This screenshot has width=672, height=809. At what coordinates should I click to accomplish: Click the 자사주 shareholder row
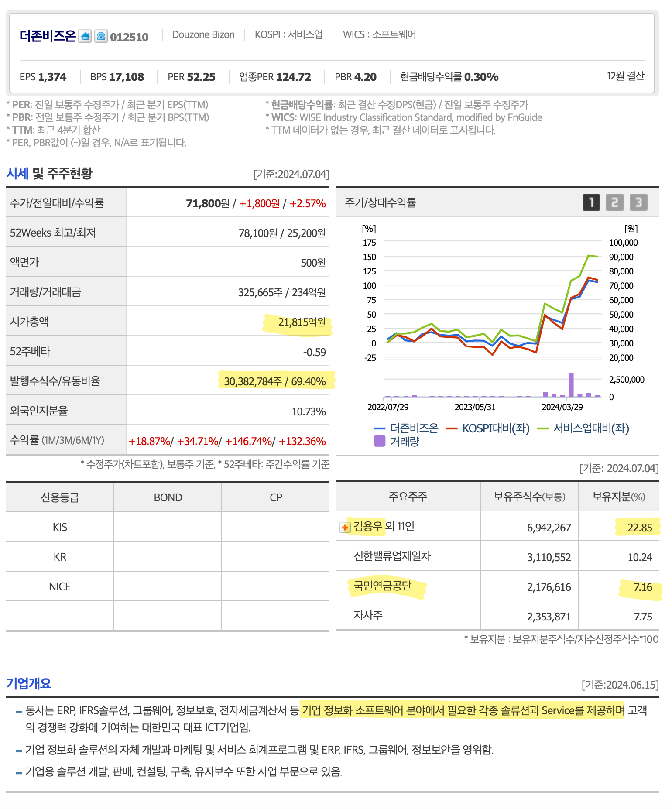[x=497, y=616]
